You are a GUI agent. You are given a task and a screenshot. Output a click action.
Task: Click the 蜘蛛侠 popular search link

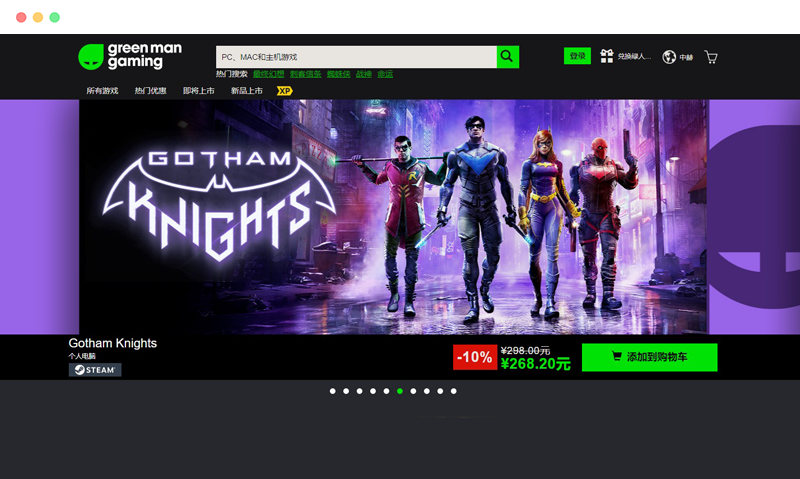click(338, 74)
